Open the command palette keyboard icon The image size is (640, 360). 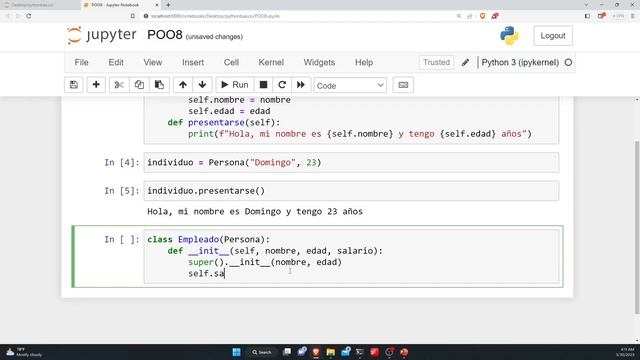coord(403,85)
